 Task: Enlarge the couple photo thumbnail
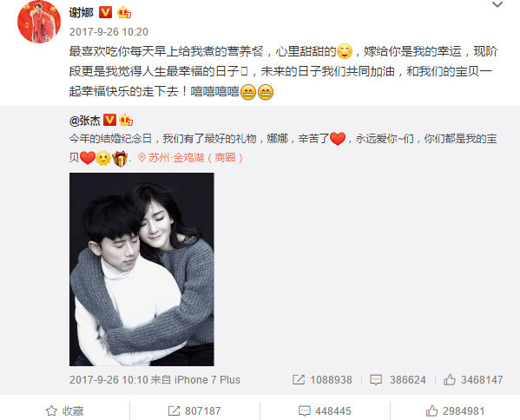(x=142, y=269)
